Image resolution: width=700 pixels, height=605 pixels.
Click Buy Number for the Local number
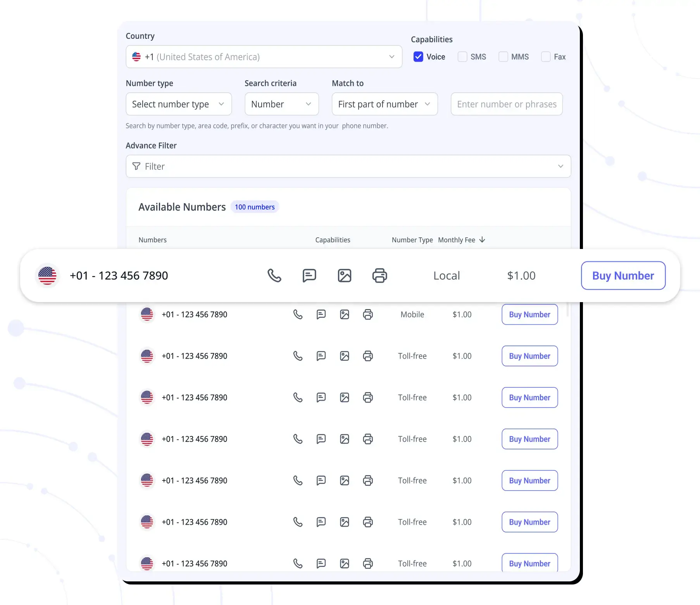coord(623,276)
